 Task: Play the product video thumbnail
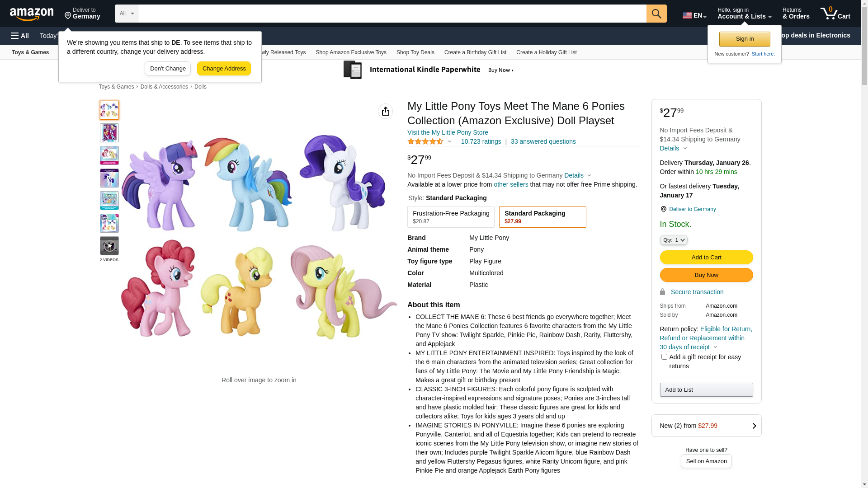tap(109, 246)
